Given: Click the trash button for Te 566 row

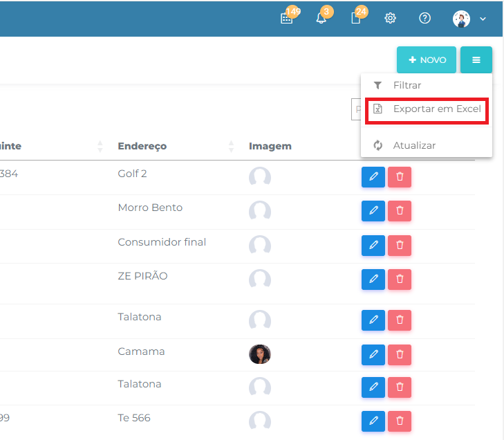Looking at the screenshot, I should pyautogui.click(x=400, y=421).
